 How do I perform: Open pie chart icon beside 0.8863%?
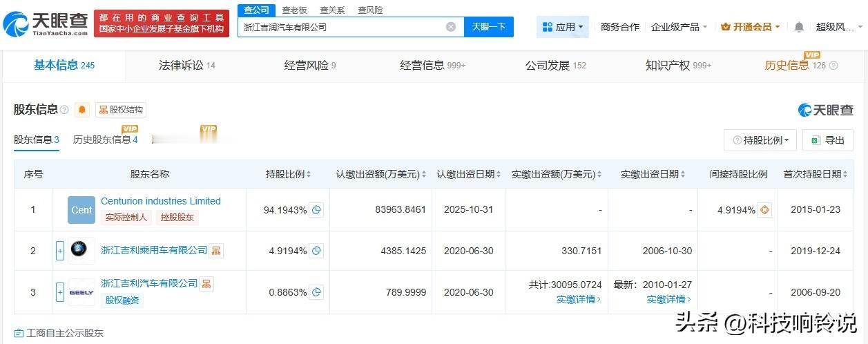[316, 292]
